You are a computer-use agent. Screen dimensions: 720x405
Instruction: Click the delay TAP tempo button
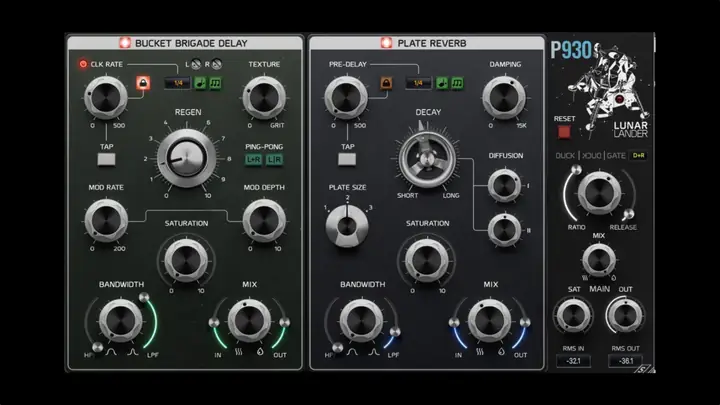(x=107, y=160)
